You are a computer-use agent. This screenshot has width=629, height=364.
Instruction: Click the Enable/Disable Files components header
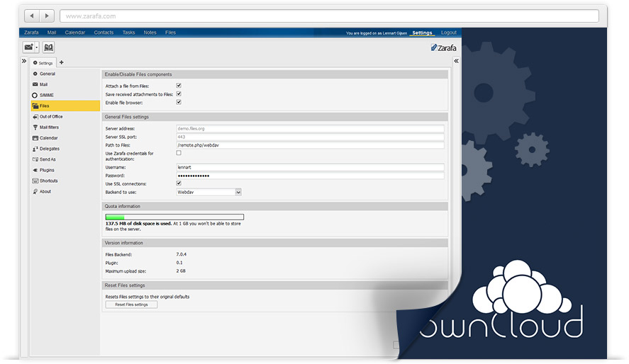pos(274,74)
